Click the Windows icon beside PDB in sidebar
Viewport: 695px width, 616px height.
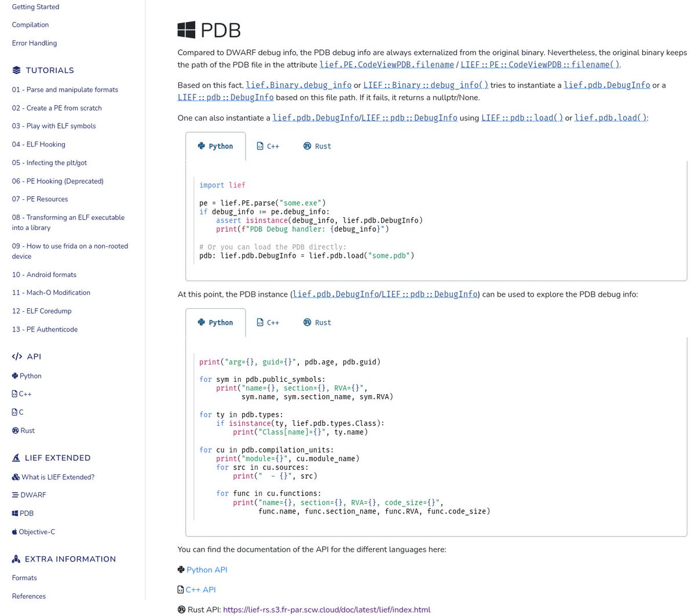pos(15,513)
